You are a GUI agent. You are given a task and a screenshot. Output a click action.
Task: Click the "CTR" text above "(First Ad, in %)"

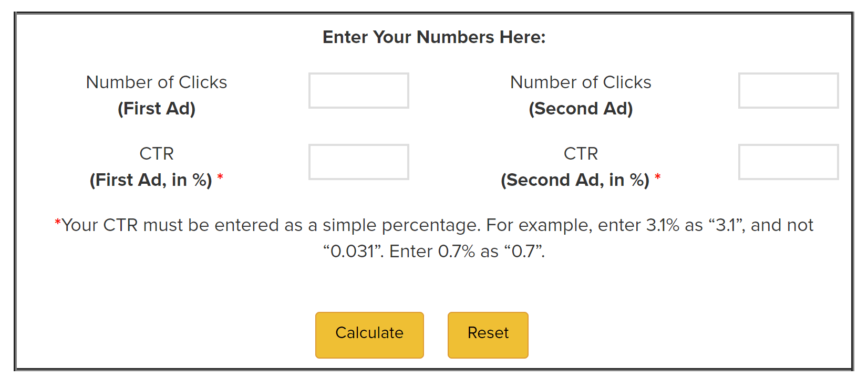pos(157,154)
